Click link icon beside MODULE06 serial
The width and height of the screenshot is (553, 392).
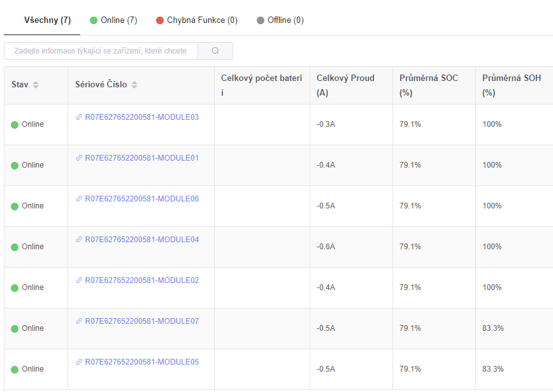(79, 199)
